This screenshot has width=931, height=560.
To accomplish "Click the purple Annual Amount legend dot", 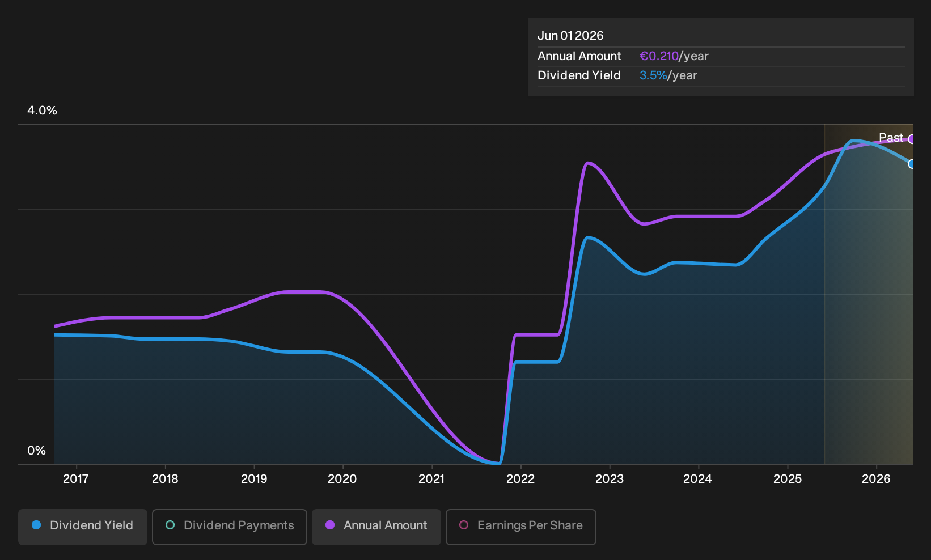I will coord(330,525).
